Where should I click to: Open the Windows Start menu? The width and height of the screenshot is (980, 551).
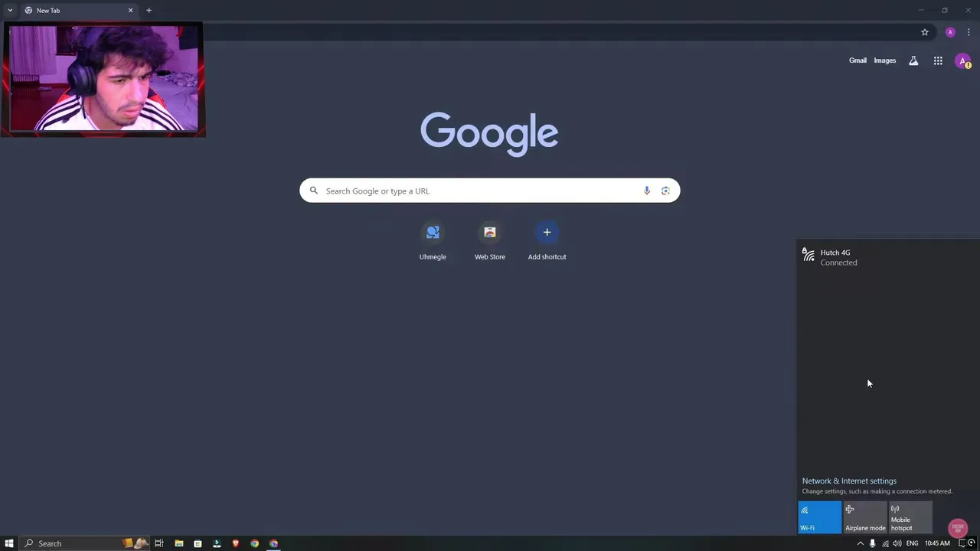[x=9, y=543]
